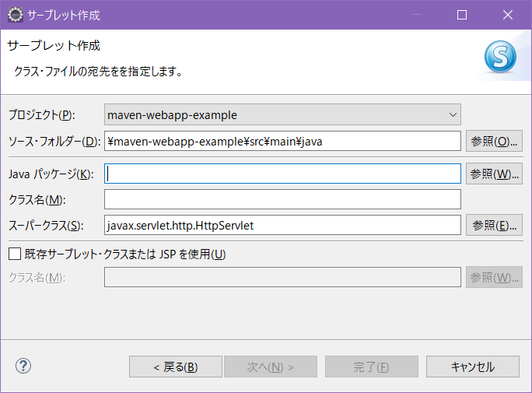Viewport: 532px width, 393px height.
Task: Click the Eclipse gear icon in title bar
Action: pos(15,15)
